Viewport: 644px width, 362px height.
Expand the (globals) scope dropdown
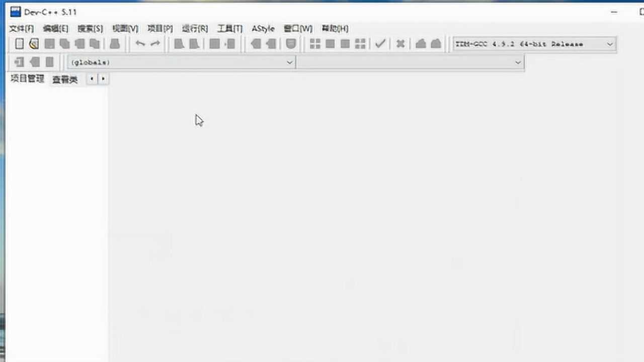[x=289, y=62]
